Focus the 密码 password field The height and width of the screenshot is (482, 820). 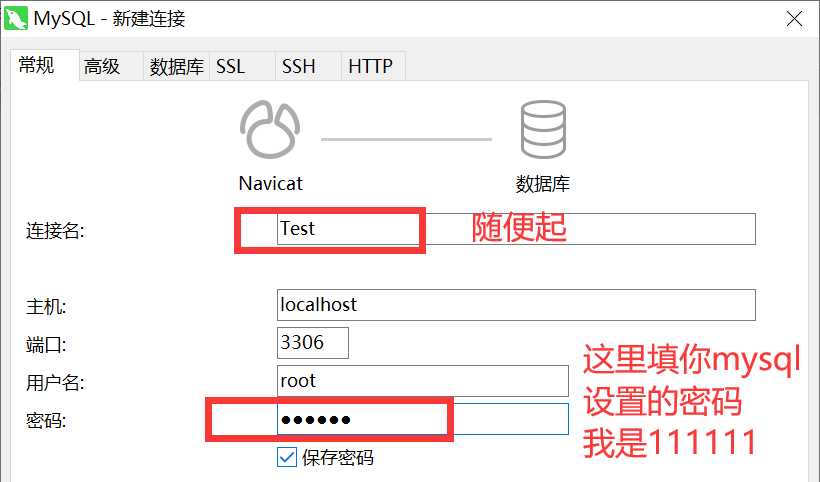[423, 419]
